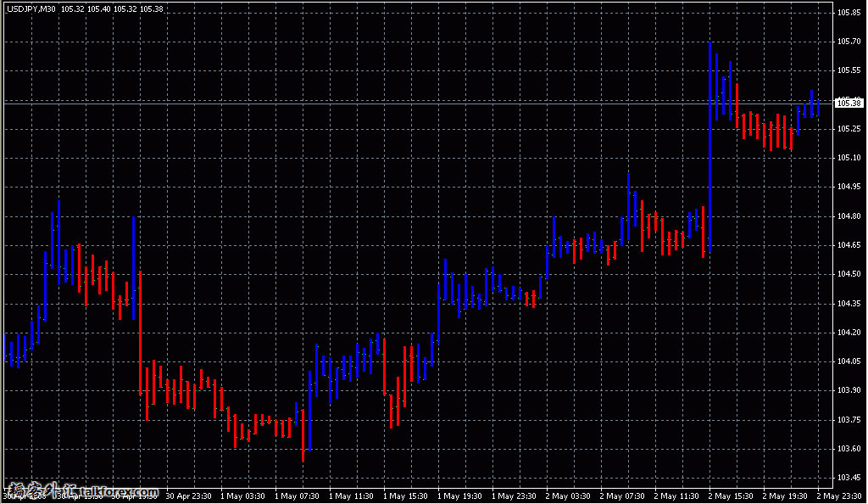Click the tallest blue spike bar reaching 105.70
This screenshot has height=504, width=868.
709,148
